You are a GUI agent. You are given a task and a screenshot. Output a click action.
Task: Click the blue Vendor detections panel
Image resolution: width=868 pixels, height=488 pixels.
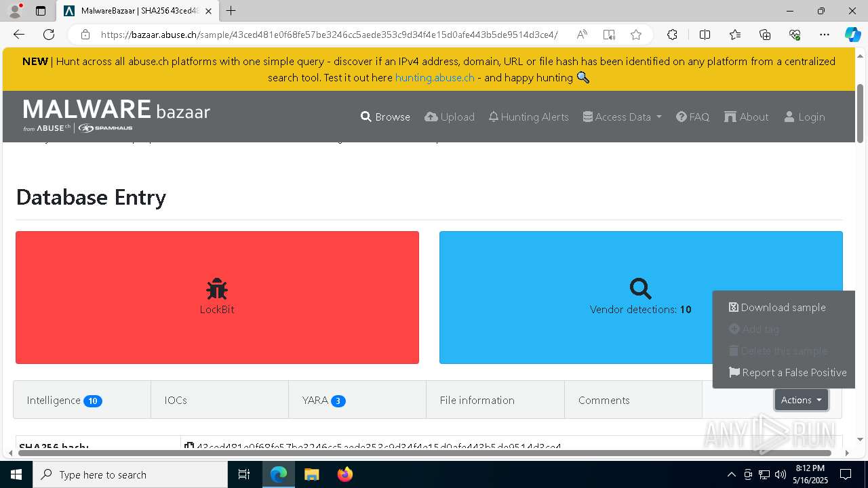click(641, 298)
